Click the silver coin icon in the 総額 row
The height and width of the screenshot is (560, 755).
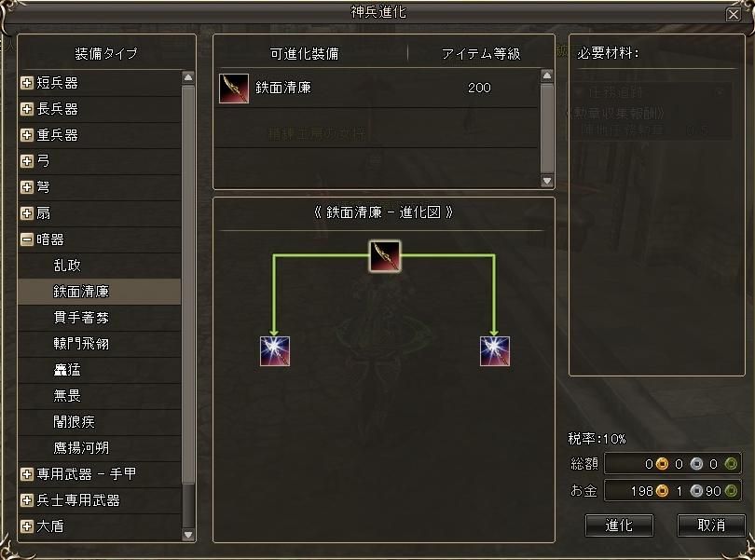pos(696,464)
